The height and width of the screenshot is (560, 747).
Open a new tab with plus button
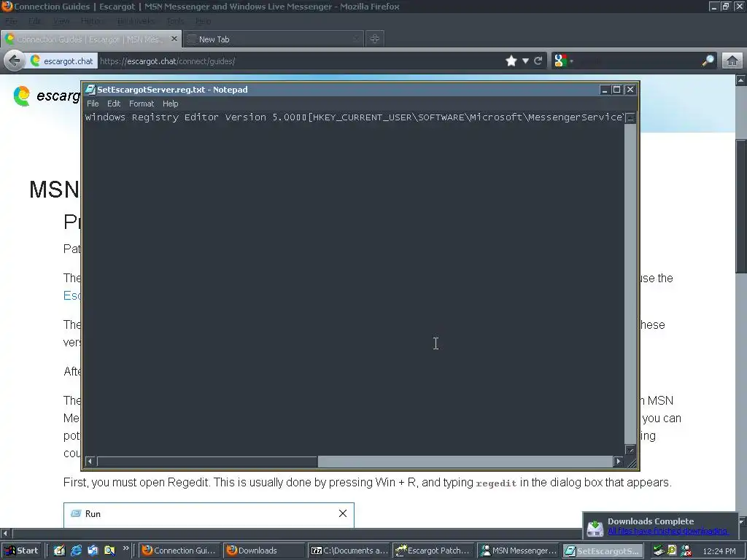point(374,39)
